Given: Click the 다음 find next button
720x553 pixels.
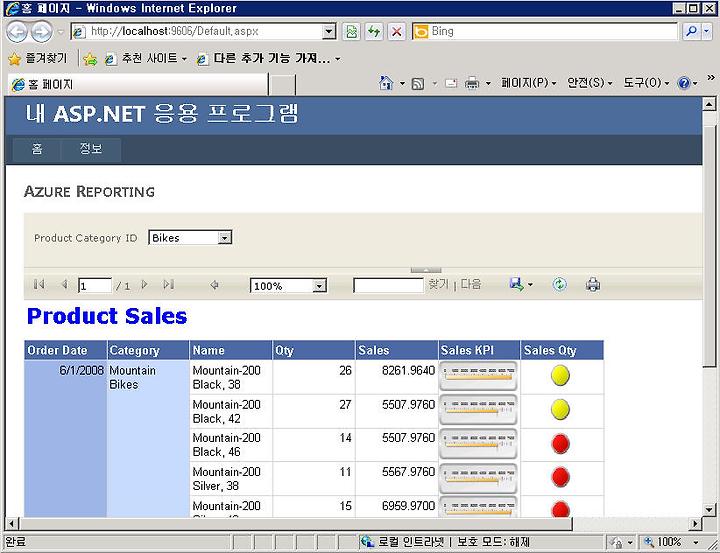Looking at the screenshot, I should pos(471,284).
